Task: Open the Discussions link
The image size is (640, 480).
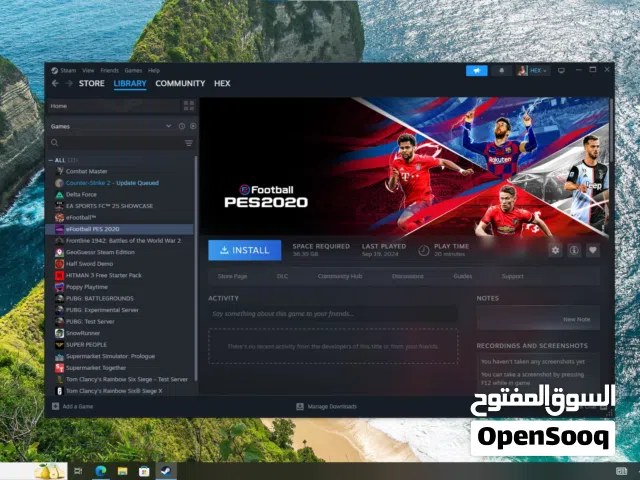Action: pos(408,276)
